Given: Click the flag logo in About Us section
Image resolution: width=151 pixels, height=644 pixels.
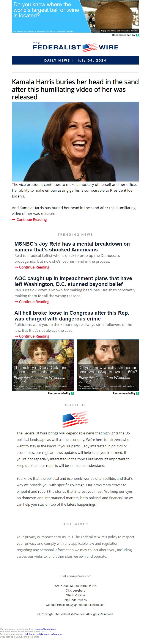Looking at the screenshot, I should (x=75, y=420).
